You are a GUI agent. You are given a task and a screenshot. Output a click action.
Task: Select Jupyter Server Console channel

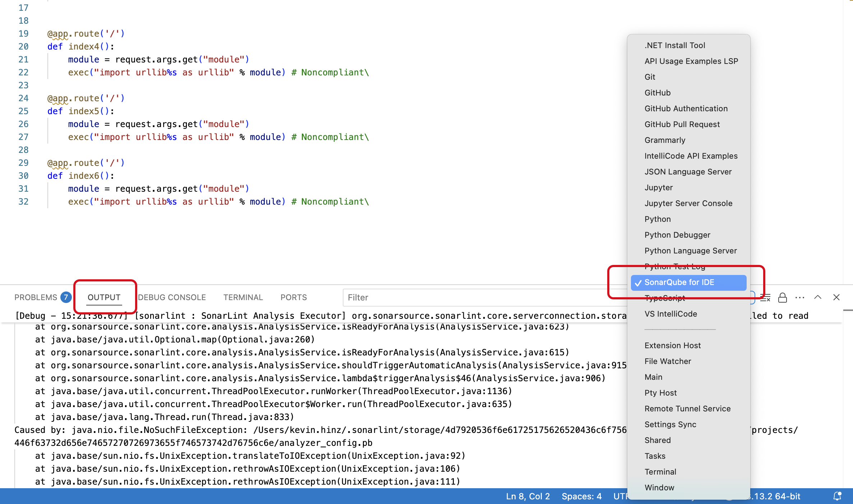(x=688, y=203)
